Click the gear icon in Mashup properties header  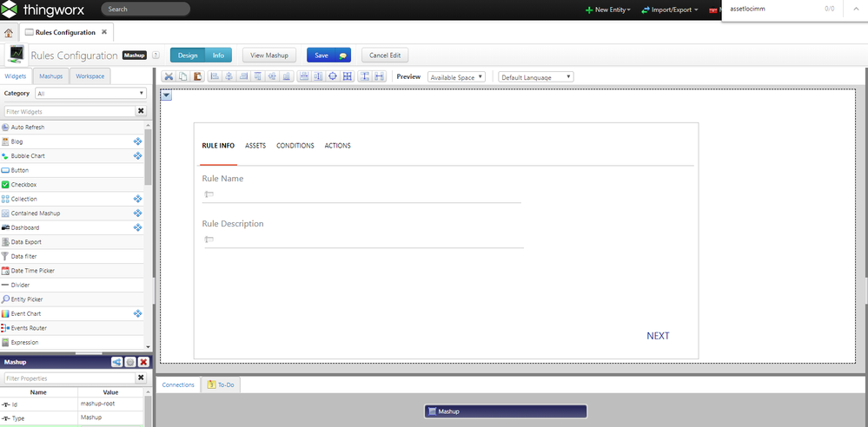130,362
